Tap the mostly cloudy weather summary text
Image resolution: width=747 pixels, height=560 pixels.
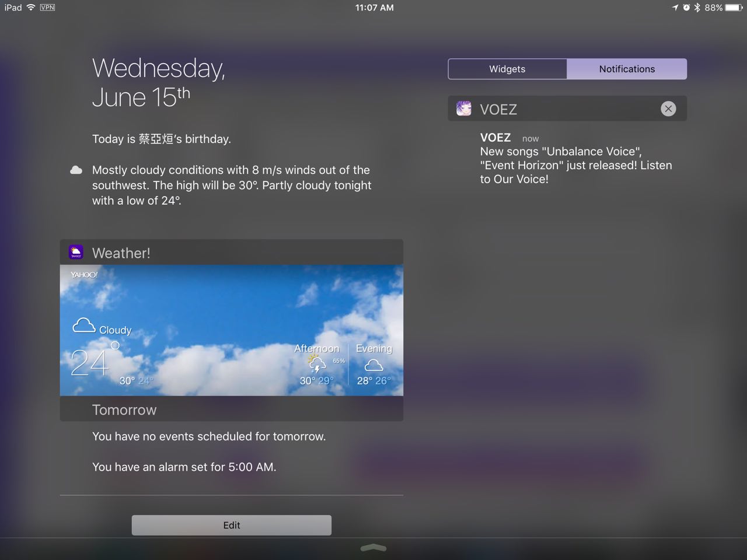coord(232,185)
